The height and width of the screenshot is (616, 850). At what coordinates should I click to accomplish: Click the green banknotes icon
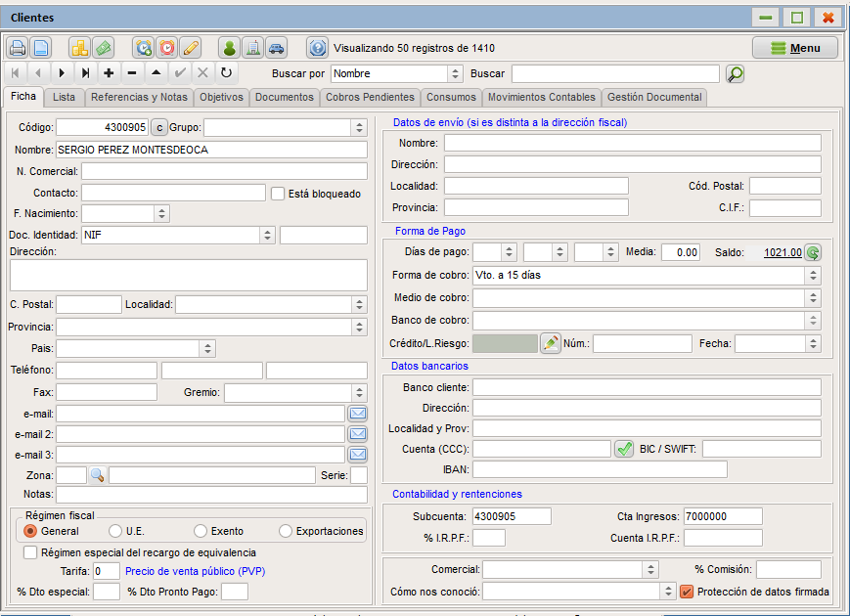(x=103, y=48)
